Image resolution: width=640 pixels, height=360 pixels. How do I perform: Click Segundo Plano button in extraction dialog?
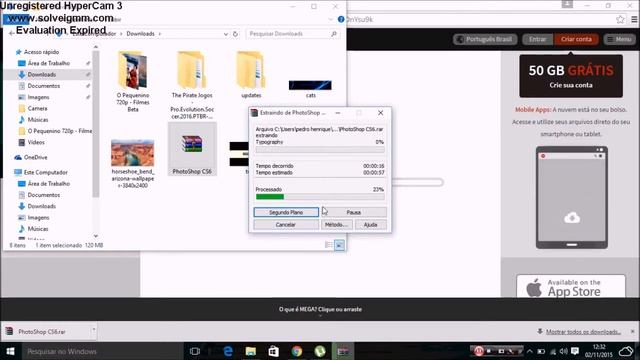(286, 212)
